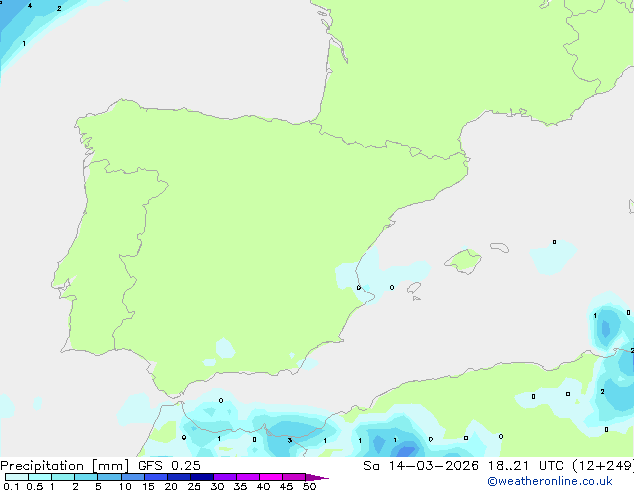Click the 5–10 mm legend swatch
Image resolution: width=634 pixels, height=490 pixels.
pos(109,477)
